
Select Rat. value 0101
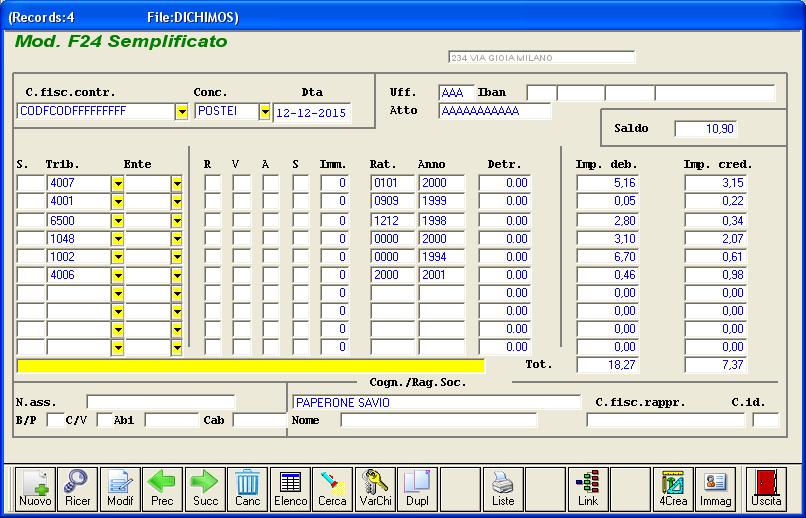(392, 183)
